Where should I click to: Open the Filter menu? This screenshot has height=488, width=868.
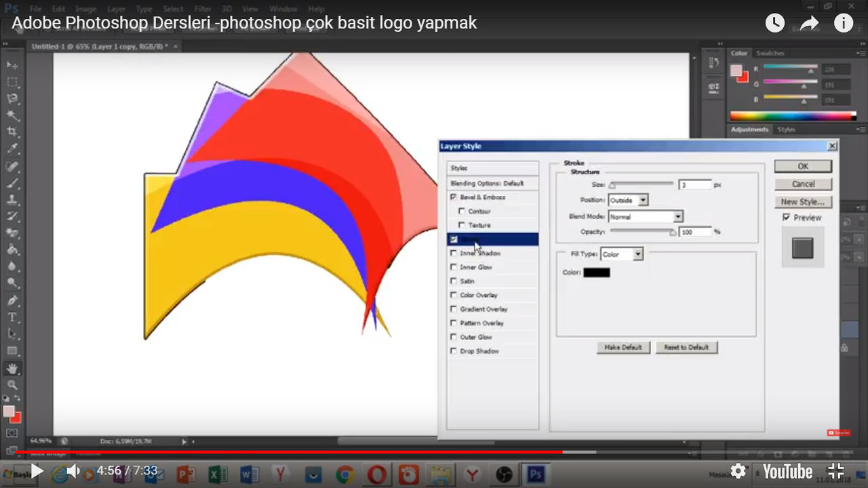(x=202, y=9)
